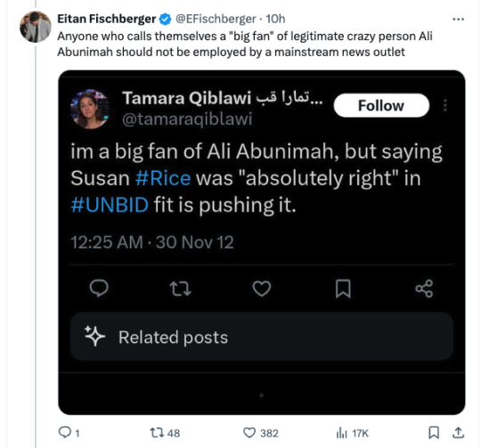Click Follow button for Tamara Qiblawi

tap(381, 105)
